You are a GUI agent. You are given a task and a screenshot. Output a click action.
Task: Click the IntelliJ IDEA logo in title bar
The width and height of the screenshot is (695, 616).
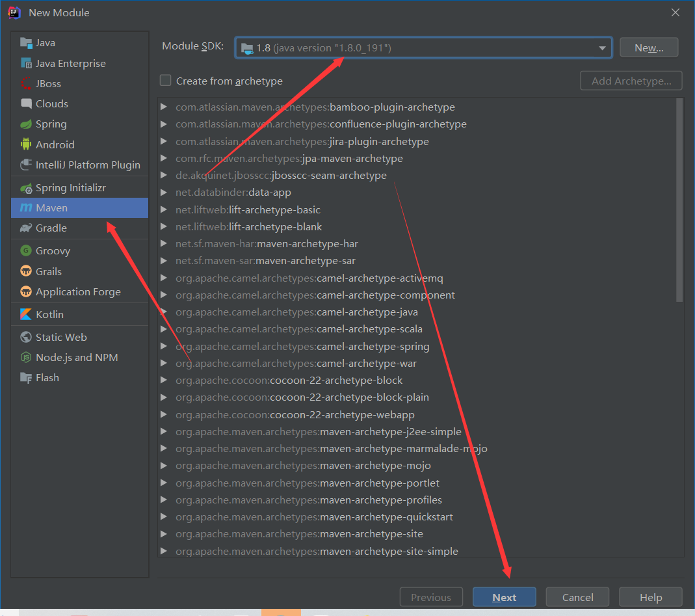[14, 12]
